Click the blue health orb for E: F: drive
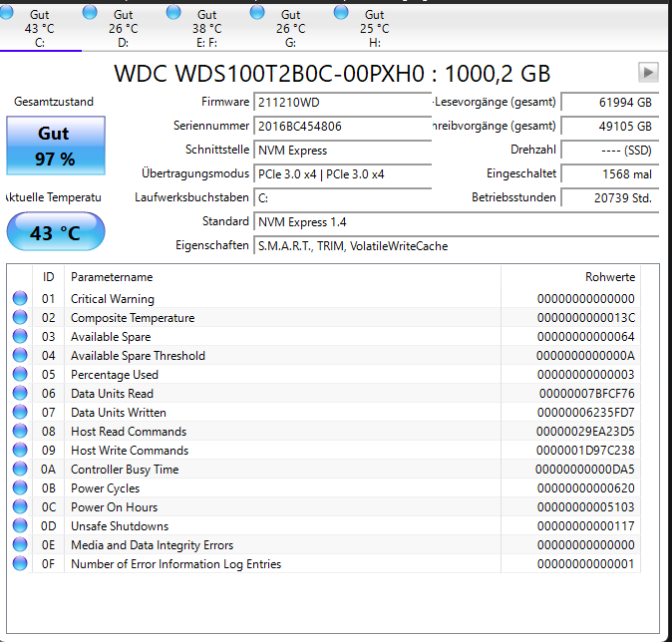The width and height of the screenshot is (672, 642). pyautogui.click(x=173, y=12)
